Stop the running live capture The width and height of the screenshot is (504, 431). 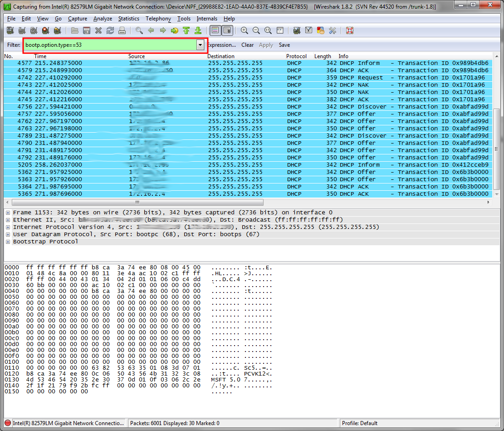pyautogui.click(x=45, y=30)
